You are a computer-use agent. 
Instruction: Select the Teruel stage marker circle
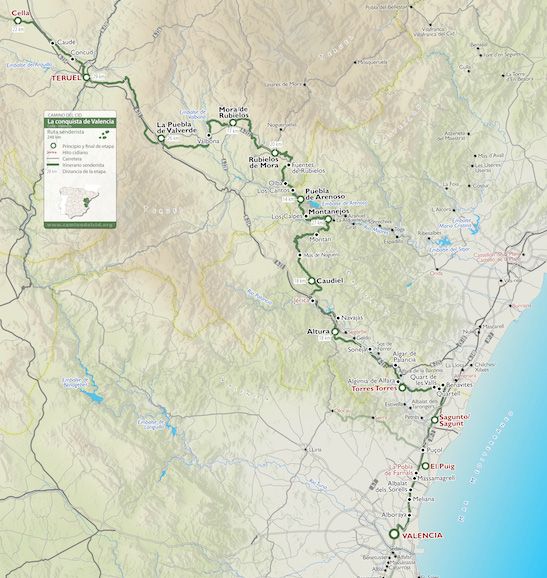tap(86, 77)
